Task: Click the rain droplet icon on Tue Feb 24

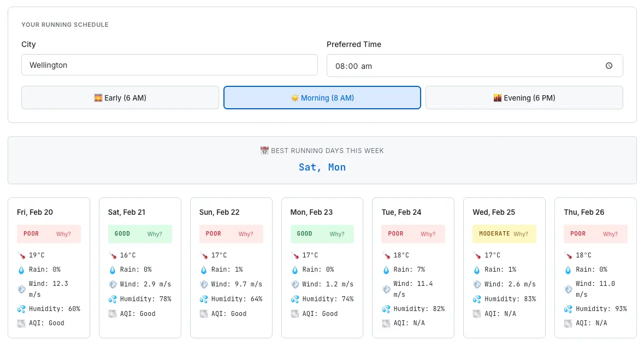Action: click(x=386, y=269)
